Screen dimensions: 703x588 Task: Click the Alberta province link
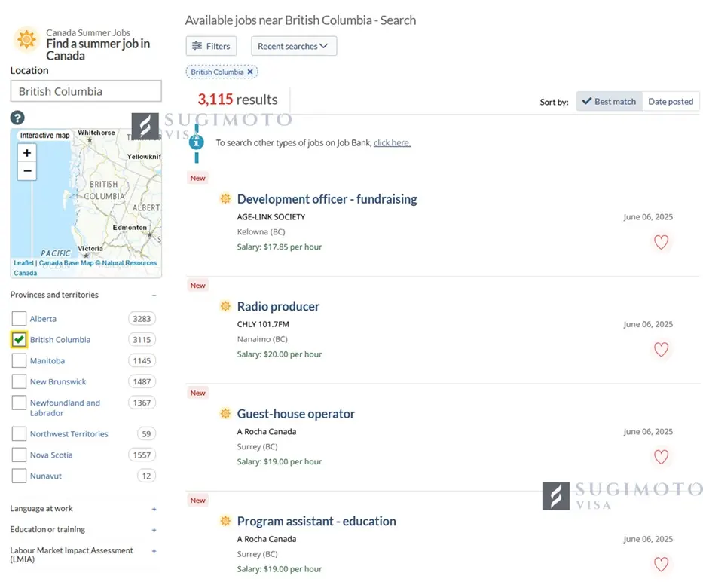[x=43, y=319]
